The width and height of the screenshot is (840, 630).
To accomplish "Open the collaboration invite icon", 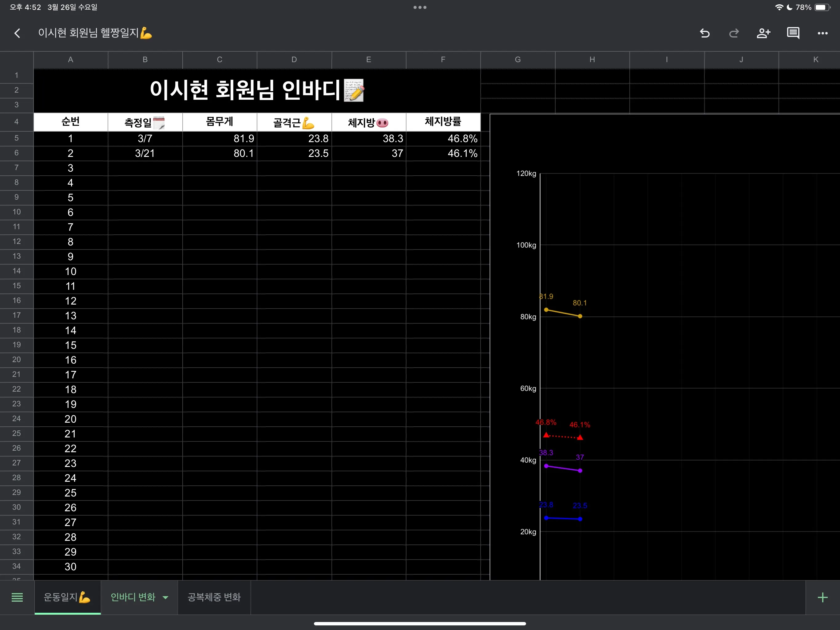I will [x=764, y=33].
